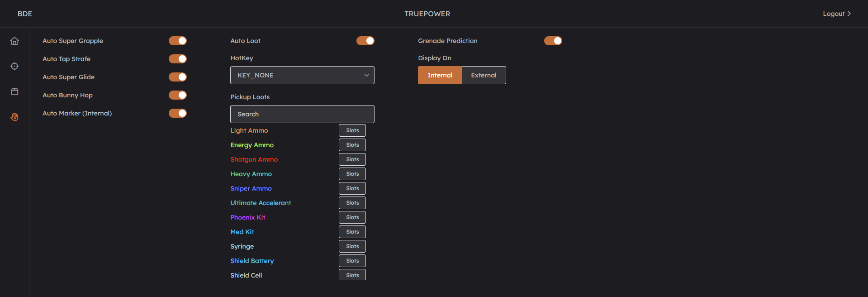This screenshot has width=868, height=297.
Task: Open the Home page from sidebar
Action: click(x=14, y=41)
